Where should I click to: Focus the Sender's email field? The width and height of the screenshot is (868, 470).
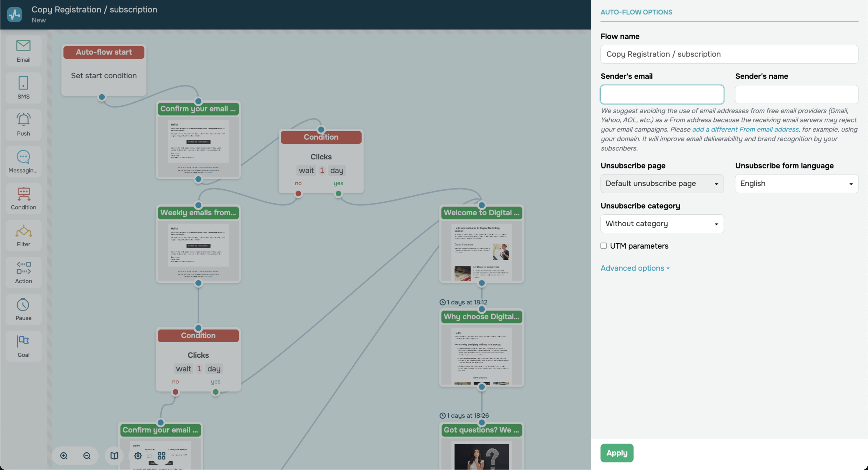(x=662, y=94)
